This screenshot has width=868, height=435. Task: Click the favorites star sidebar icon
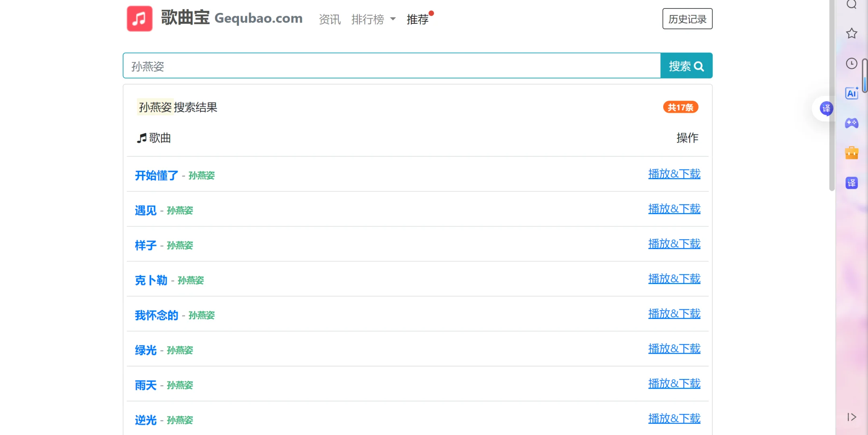tap(852, 33)
